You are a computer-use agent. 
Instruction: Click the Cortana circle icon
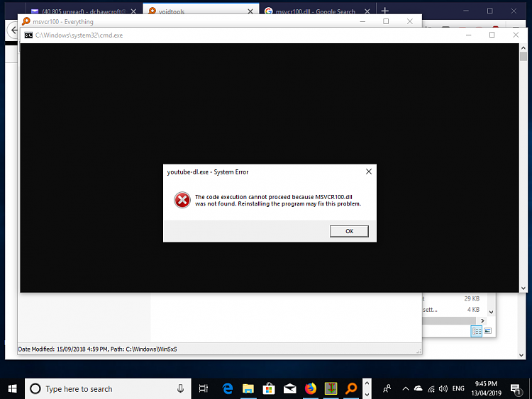click(x=35, y=388)
